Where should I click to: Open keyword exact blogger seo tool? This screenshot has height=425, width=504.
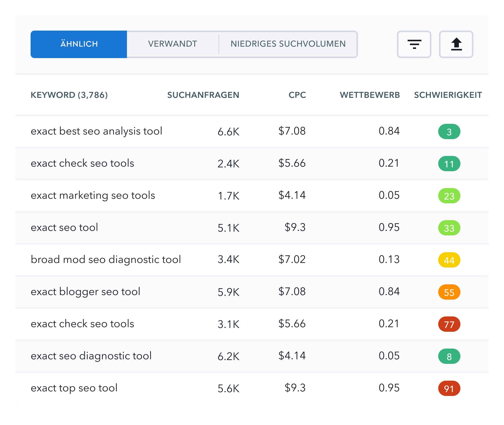(85, 292)
